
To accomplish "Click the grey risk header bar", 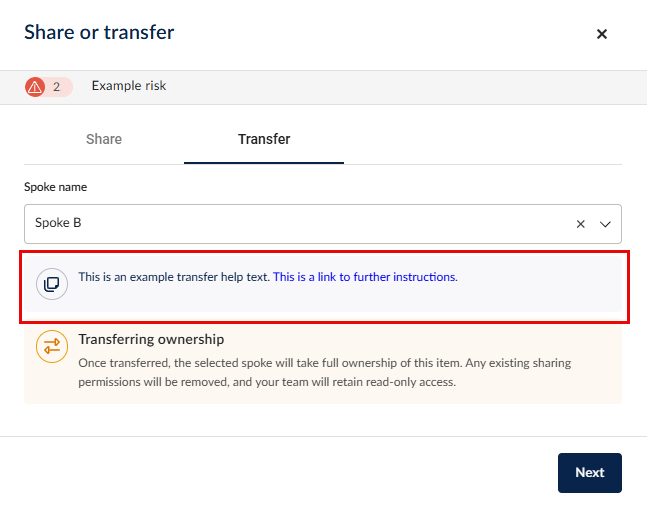I will 400,86.
